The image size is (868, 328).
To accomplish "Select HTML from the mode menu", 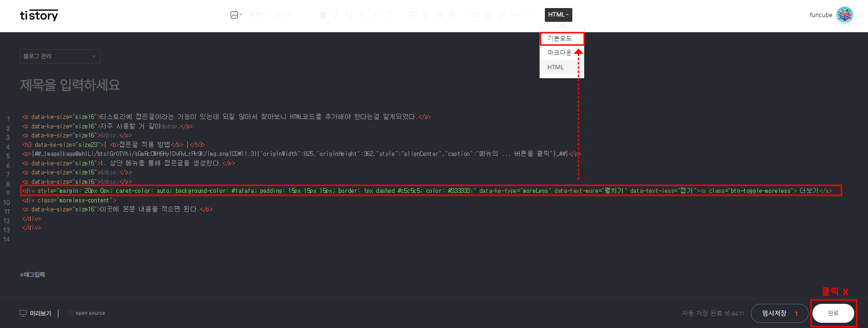I will coord(562,67).
